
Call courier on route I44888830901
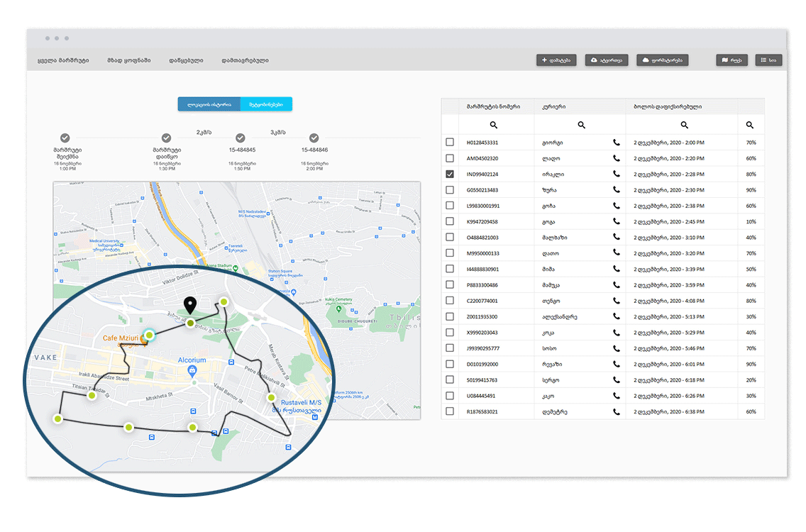pos(617,269)
